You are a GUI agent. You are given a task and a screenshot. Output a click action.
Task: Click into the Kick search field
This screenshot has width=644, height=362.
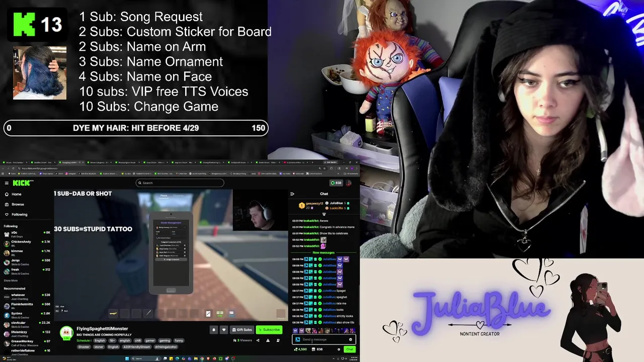tap(180, 183)
